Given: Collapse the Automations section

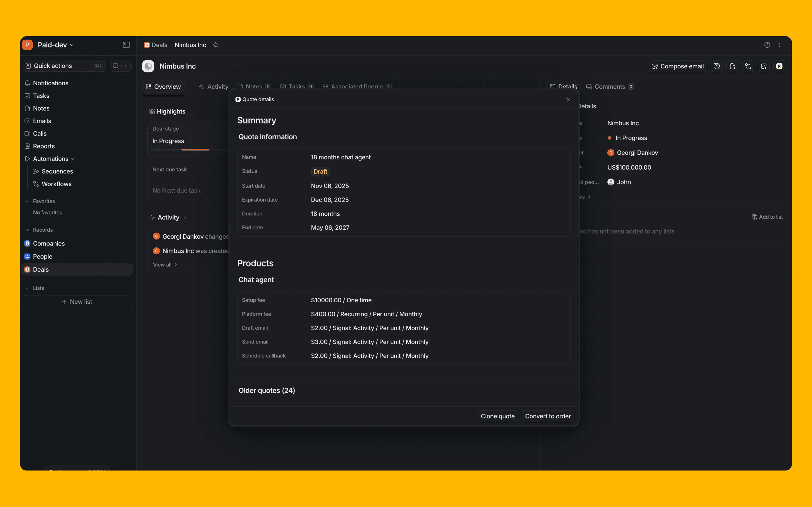Looking at the screenshot, I should [72, 159].
